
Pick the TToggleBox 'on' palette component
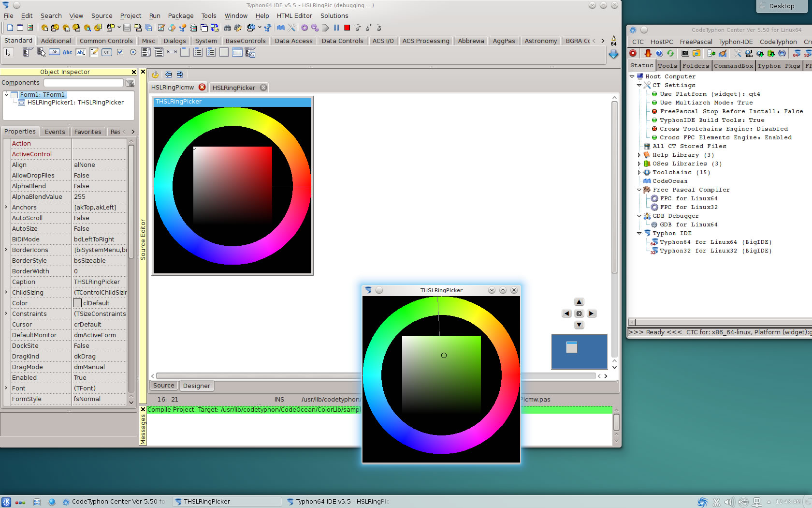point(107,52)
